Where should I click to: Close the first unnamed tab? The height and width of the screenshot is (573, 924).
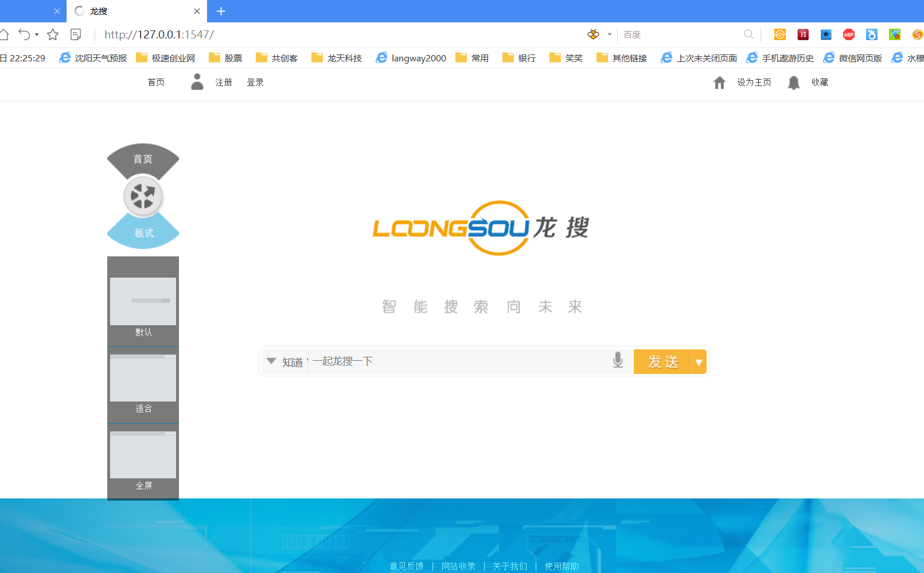[x=57, y=11]
